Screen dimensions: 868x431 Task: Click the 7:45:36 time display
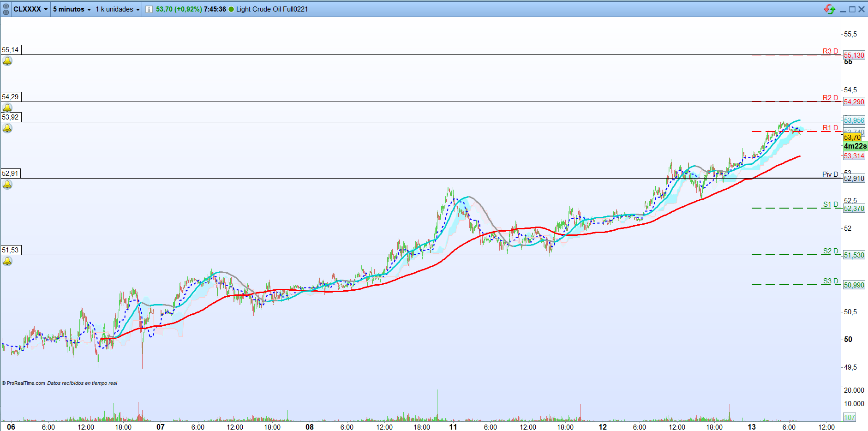coord(215,9)
